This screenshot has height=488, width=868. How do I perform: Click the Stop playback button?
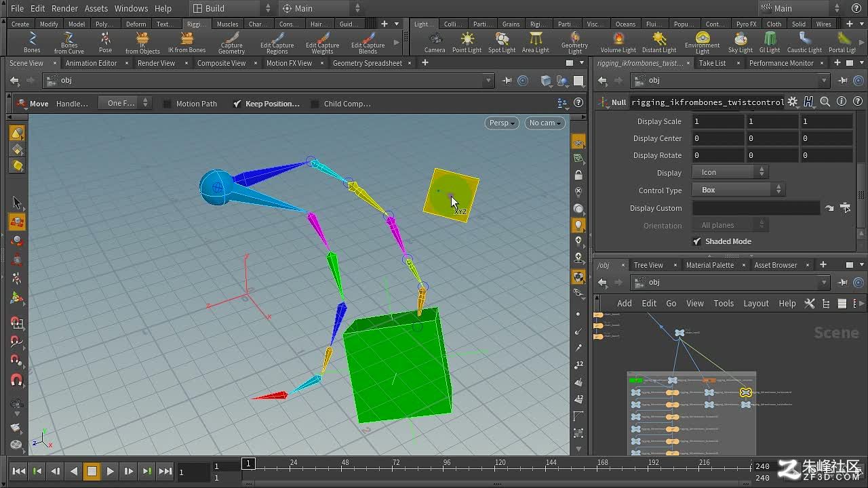pos(92,471)
